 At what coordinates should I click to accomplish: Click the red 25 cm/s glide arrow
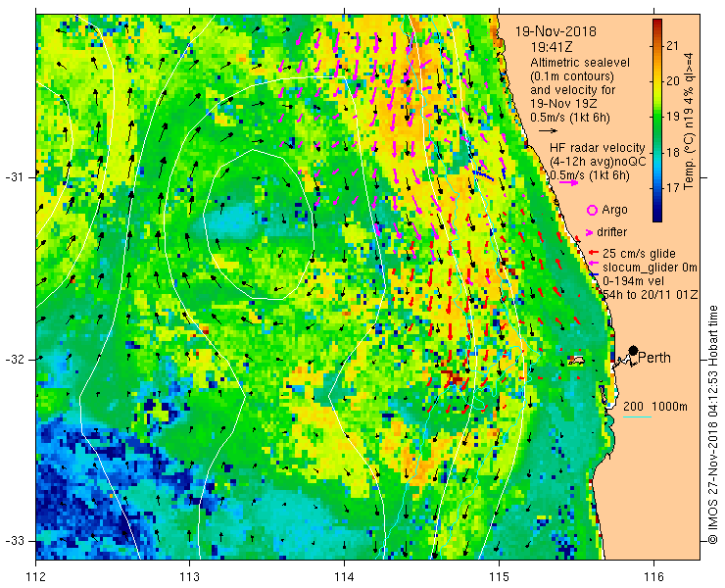593,253
